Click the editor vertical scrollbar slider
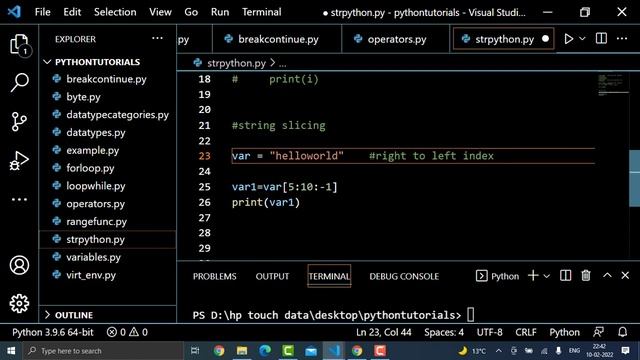 [x=634, y=178]
